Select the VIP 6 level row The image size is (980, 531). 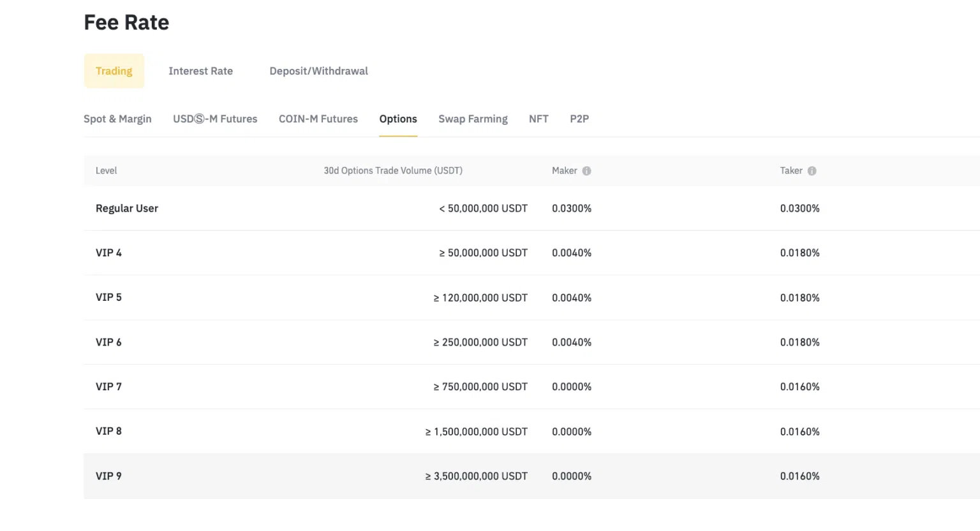click(108, 342)
